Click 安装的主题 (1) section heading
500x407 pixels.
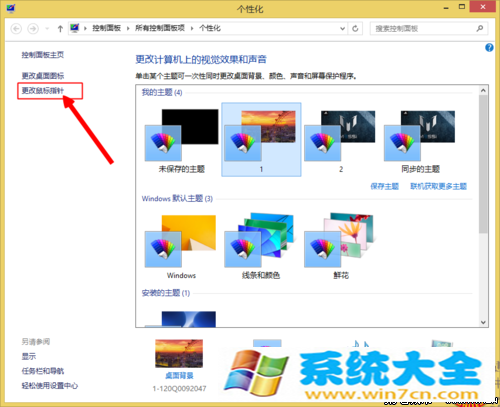click(x=166, y=293)
